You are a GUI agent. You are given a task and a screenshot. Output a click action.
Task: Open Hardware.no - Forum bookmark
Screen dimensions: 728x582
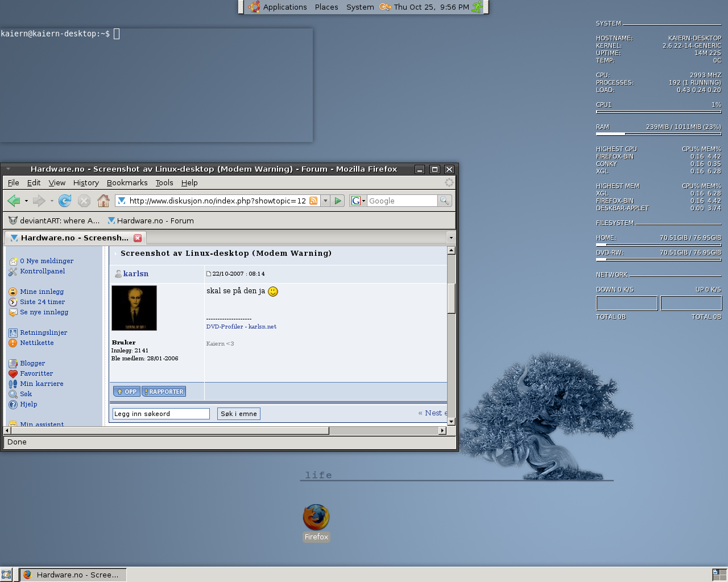pos(151,221)
